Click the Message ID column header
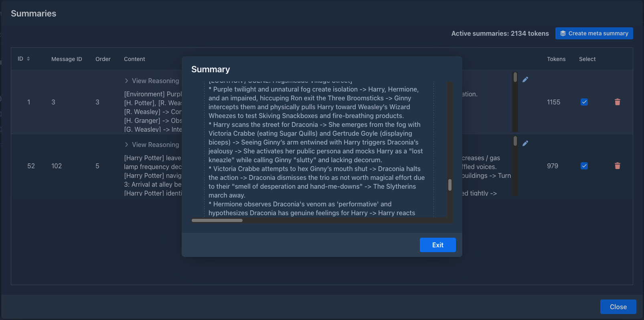 click(x=67, y=59)
